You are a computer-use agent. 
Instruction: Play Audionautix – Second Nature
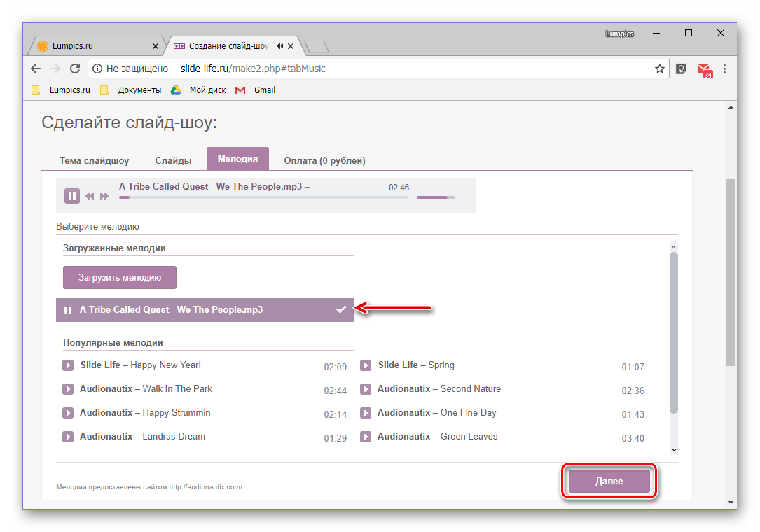coord(366,389)
